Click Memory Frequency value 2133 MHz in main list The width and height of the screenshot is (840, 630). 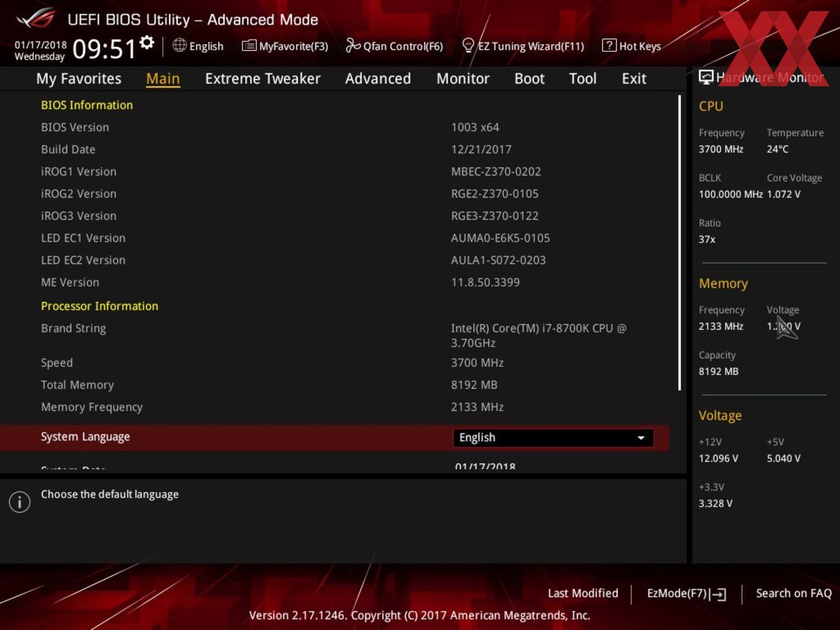point(477,408)
